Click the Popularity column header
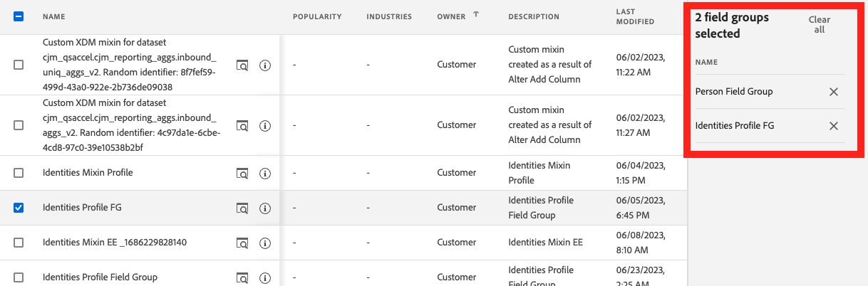 (x=317, y=16)
